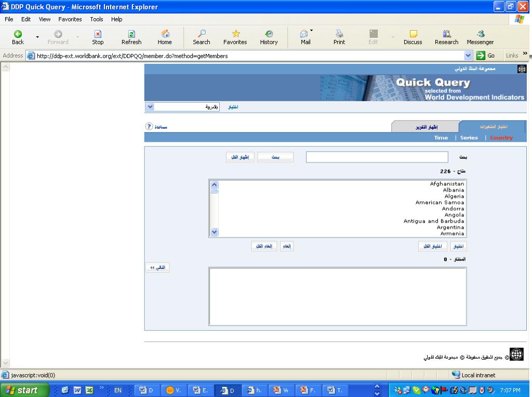Refresh the current page

pos(131,37)
